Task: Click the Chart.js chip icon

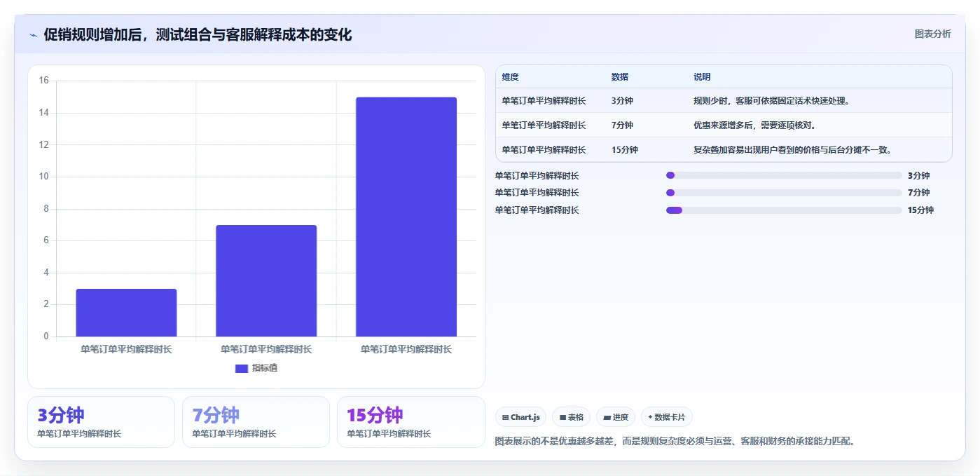Action: tap(505, 417)
